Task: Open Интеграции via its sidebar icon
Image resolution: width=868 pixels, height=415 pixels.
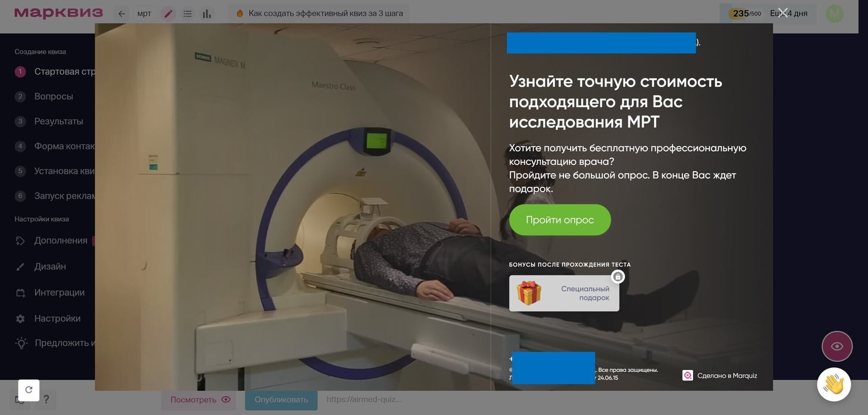Action: 20,292
